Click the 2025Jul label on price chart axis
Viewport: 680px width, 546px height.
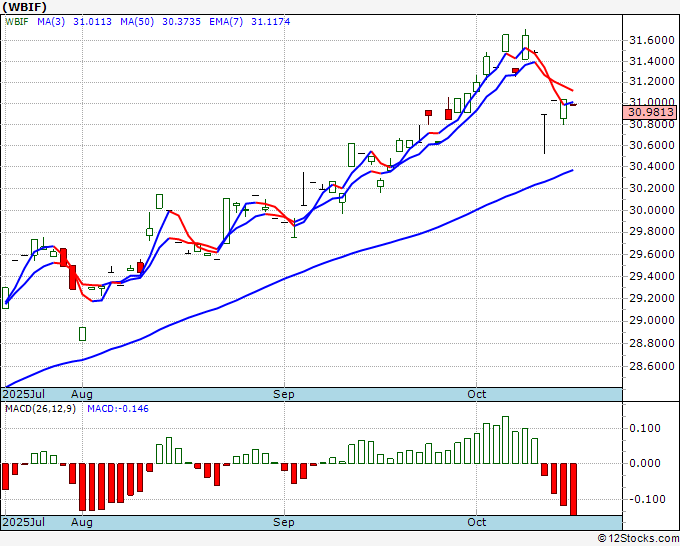[x=23, y=394]
